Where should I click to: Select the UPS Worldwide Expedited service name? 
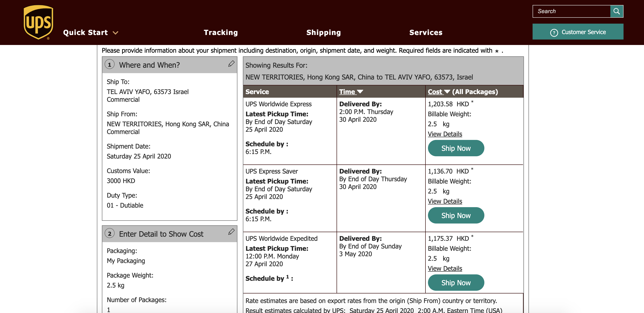click(281, 238)
